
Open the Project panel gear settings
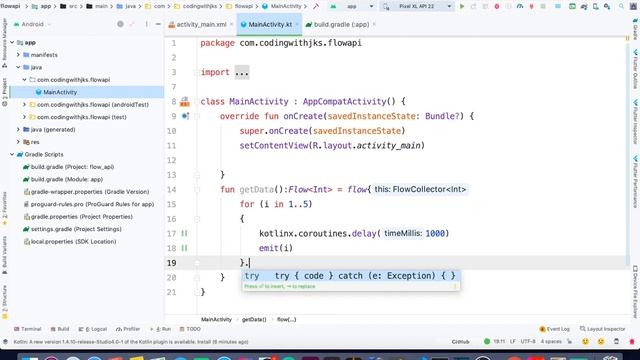coord(146,24)
